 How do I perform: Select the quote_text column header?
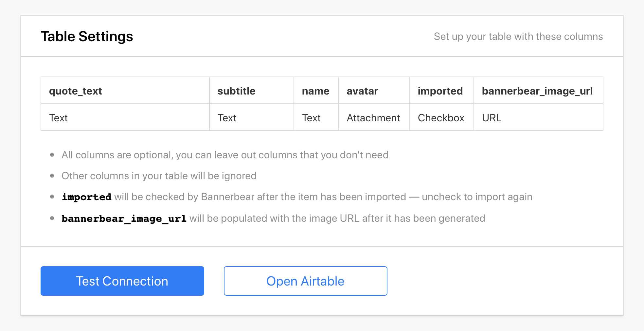tap(76, 91)
